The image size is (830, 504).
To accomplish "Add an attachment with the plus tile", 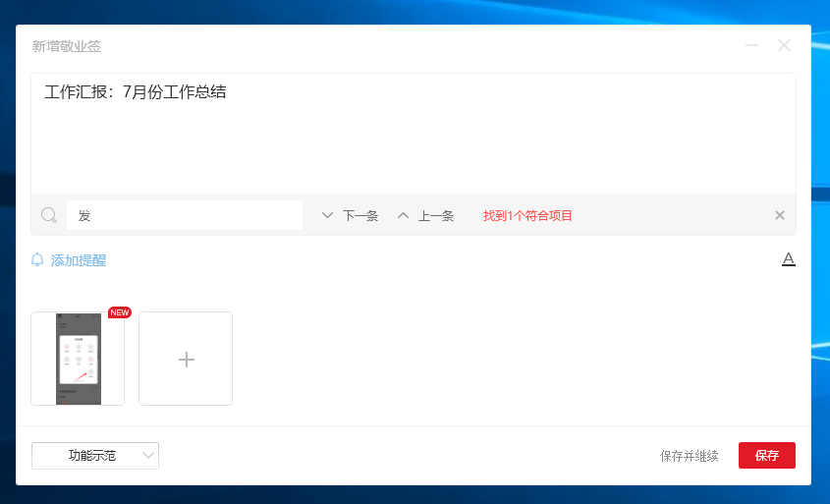I will pyautogui.click(x=186, y=359).
